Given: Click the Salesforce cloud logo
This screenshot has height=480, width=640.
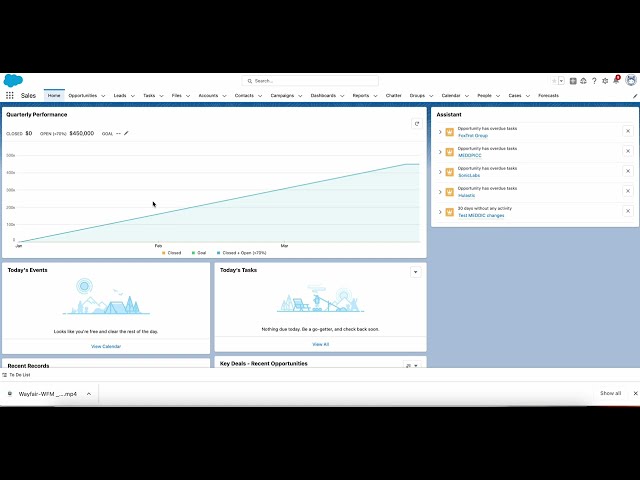Looking at the screenshot, I should (x=13, y=80).
